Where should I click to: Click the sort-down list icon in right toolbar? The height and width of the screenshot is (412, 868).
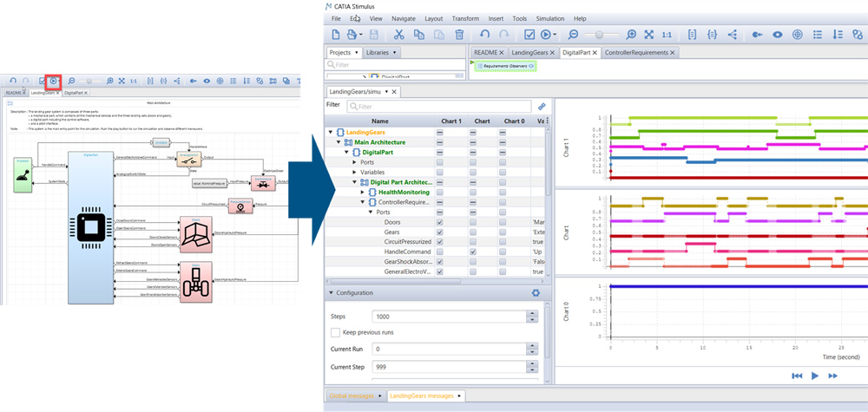point(838,35)
